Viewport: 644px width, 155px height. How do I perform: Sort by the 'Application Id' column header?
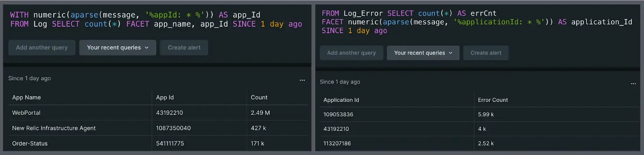[x=341, y=100]
